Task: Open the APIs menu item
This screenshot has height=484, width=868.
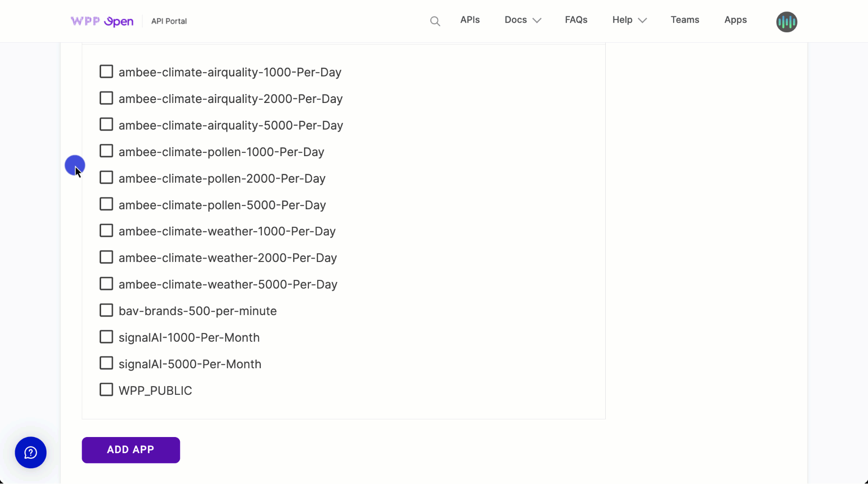Action: [x=470, y=20]
